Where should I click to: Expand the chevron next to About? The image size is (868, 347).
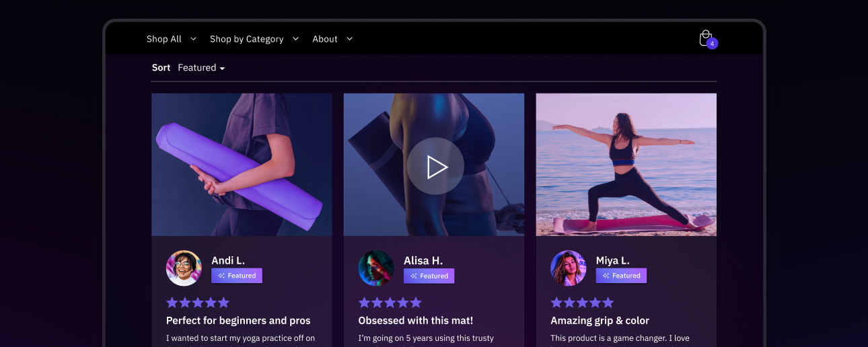coord(349,39)
